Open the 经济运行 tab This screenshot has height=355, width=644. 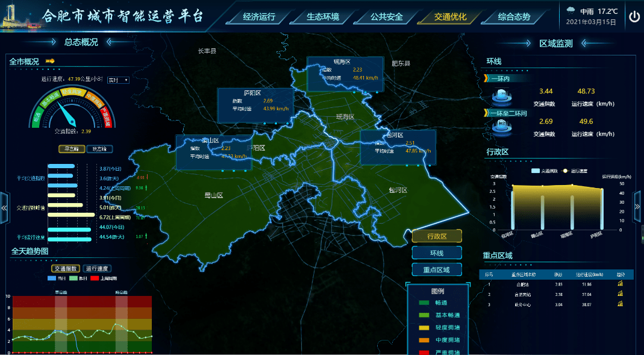[259, 17]
